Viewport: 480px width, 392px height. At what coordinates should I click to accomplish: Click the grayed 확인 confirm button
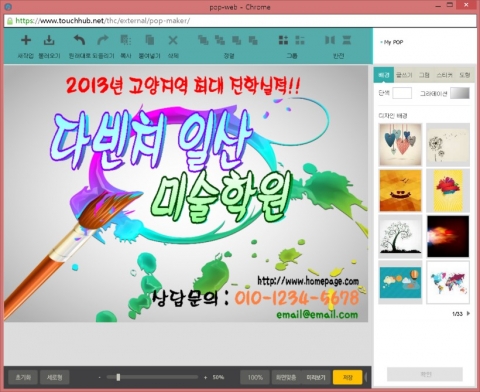pos(425,374)
